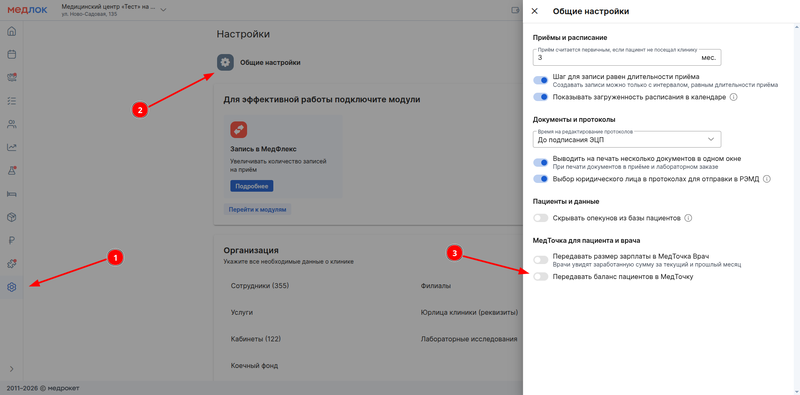Screen dimensions: 800x395
Task: Click МедТочка для пациента и врача heading
Action: [x=586, y=240]
